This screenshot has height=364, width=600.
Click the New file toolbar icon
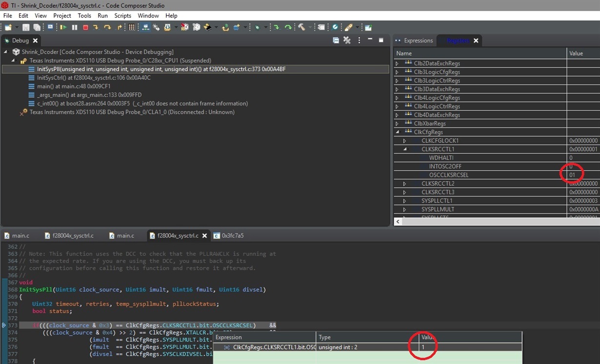point(8,27)
